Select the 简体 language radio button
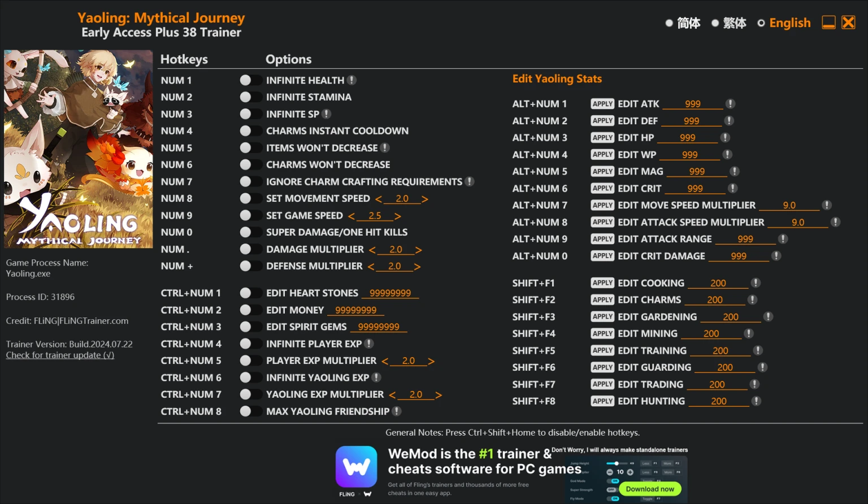The image size is (868, 504). pyautogui.click(x=669, y=23)
